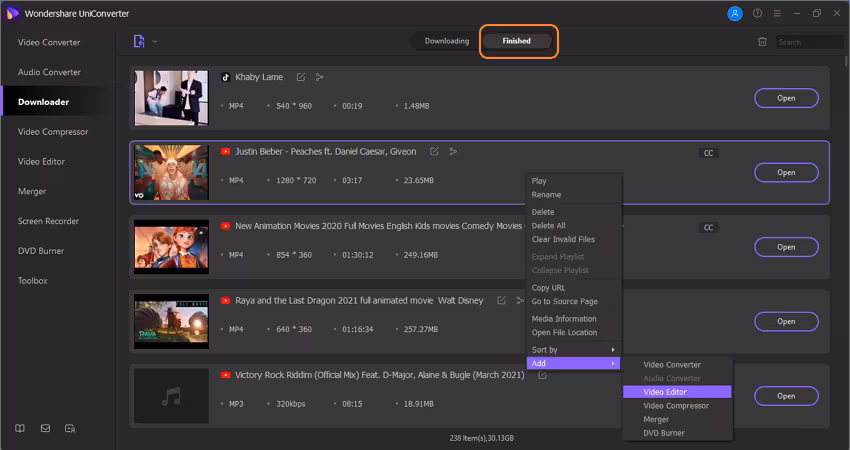Click Open button for Victory Rock Riddim
This screenshot has height=450, width=850.
(786, 396)
